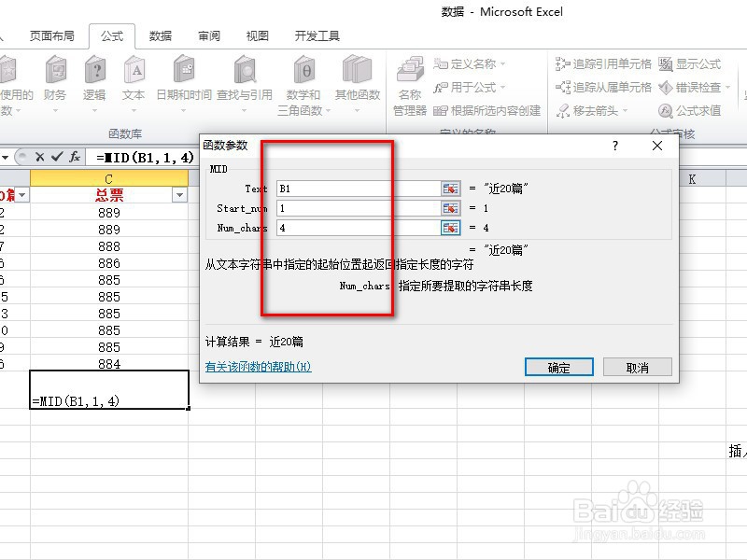Open the 名称管理器 name manager
The height and width of the screenshot is (560, 747).
[x=410, y=86]
